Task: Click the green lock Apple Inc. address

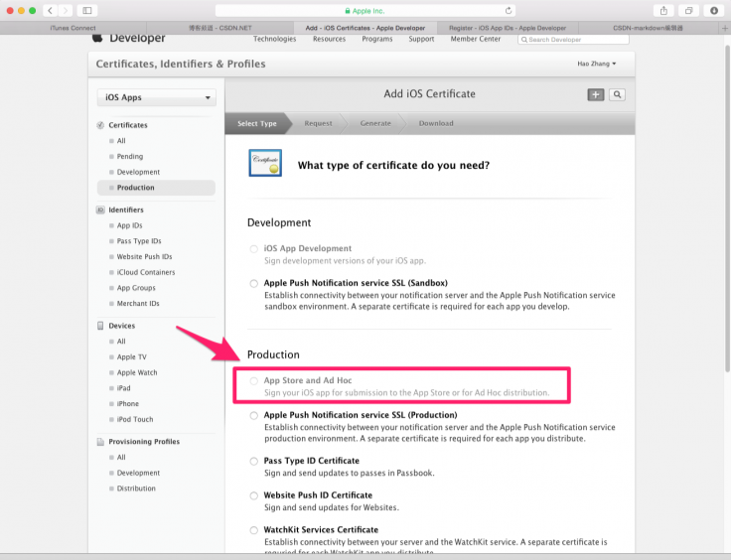Action: pos(365,11)
